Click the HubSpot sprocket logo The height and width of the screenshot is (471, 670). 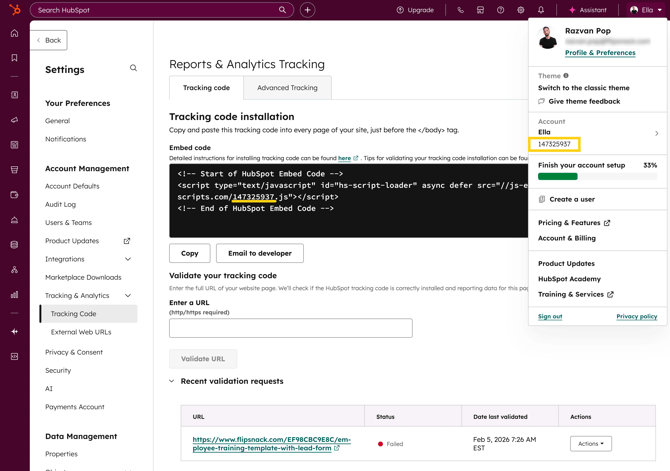(14, 10)
